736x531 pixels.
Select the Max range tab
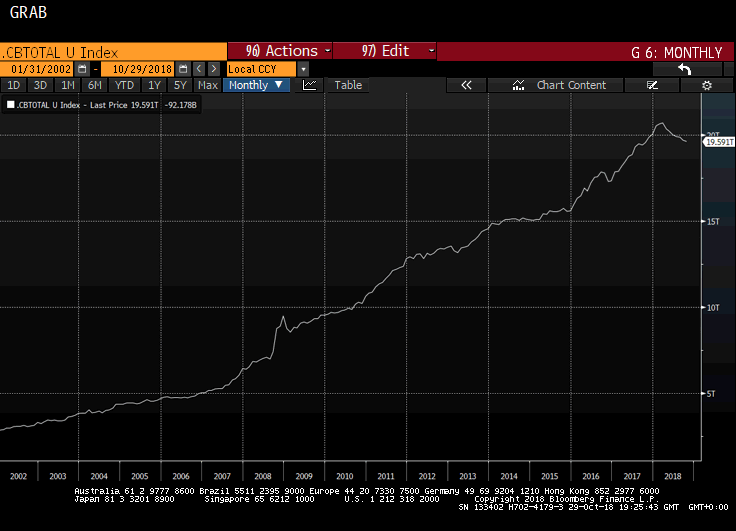(x=207, y=85)
